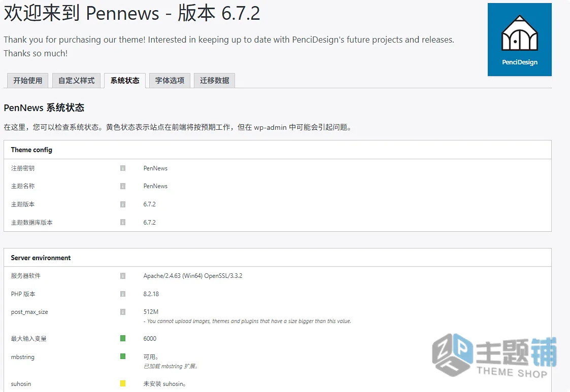The image size is (570, 392).
Task: Click the green status indicator for 最大输入变量
Action: point(123,338)
